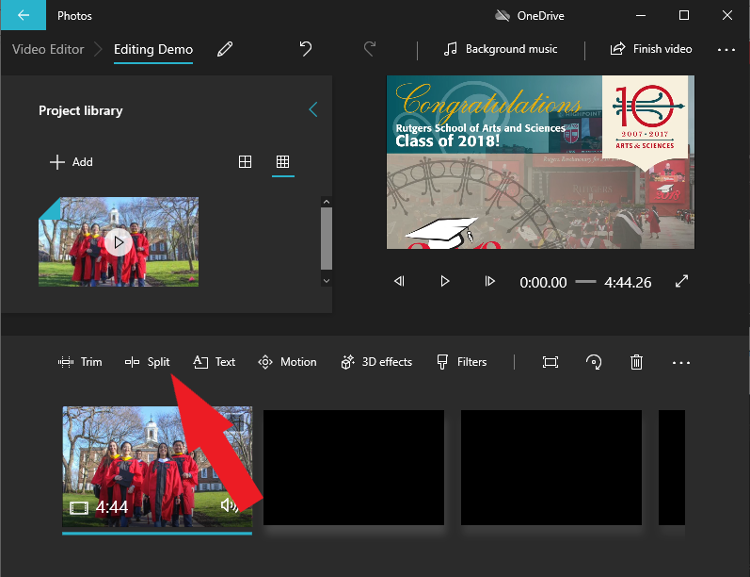Open the Text tool

(214, 362)
